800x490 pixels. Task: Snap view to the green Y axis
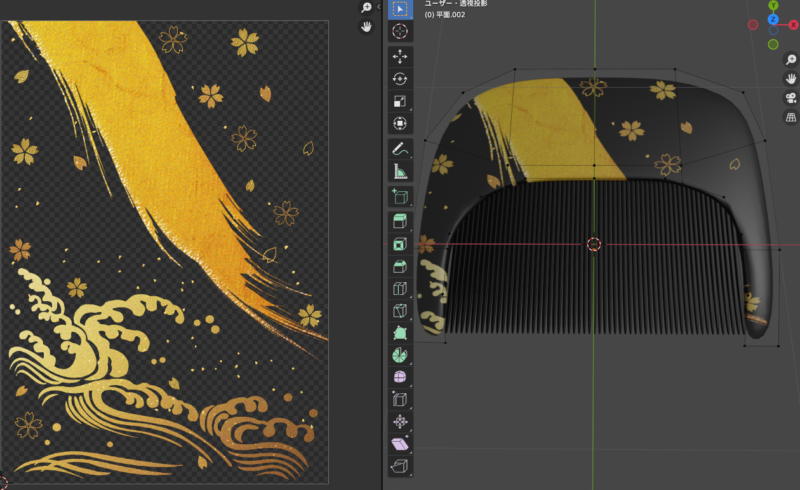[773, 5]
